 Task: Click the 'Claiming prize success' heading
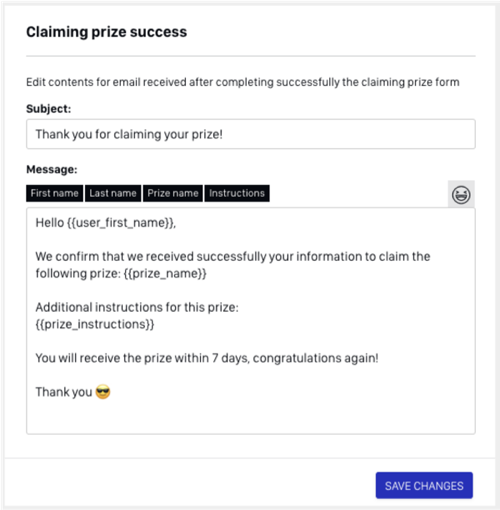[x=107, y=32]
